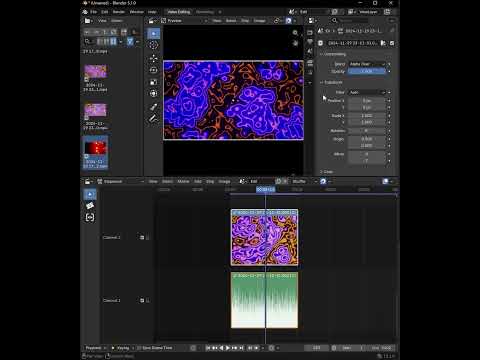The height and width of the screenshot is (360, 480).
Task: Click the pan hand icon in preview
Action: [x=295, y=43]
